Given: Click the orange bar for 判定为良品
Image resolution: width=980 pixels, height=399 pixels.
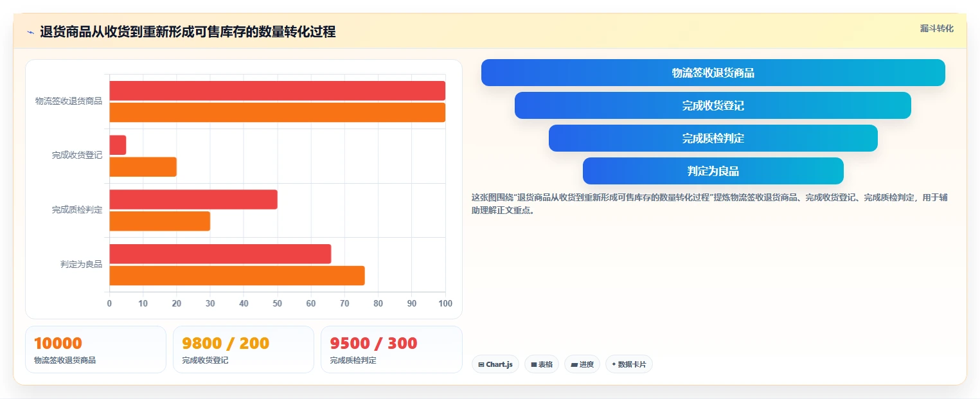Looking at the screenshot, I should (x=237, y=276).
